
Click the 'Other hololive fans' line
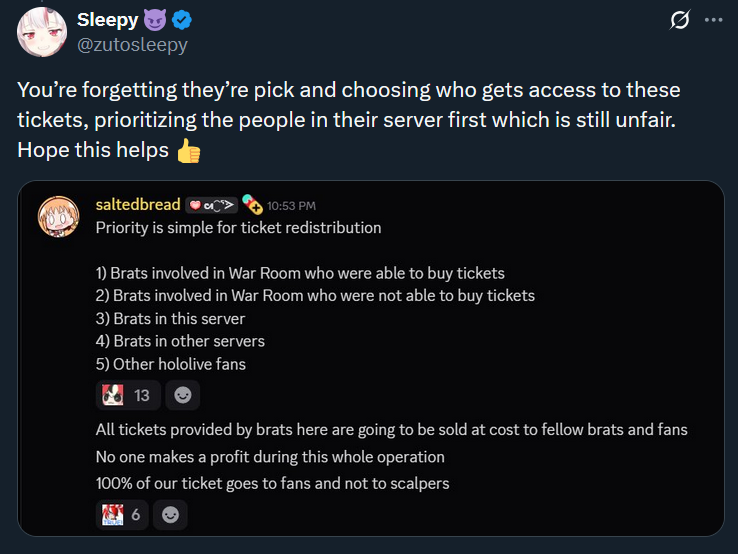[171, 364]
